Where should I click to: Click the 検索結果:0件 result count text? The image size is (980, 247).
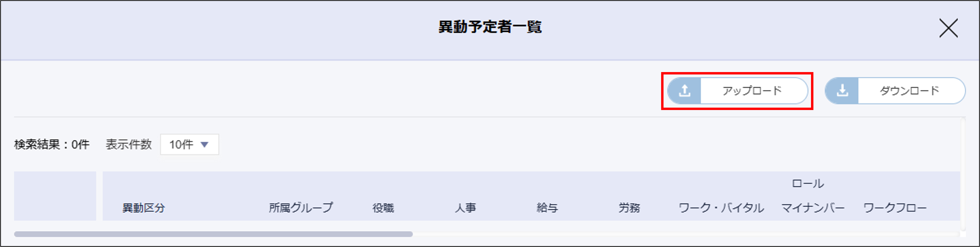[52, 145]
